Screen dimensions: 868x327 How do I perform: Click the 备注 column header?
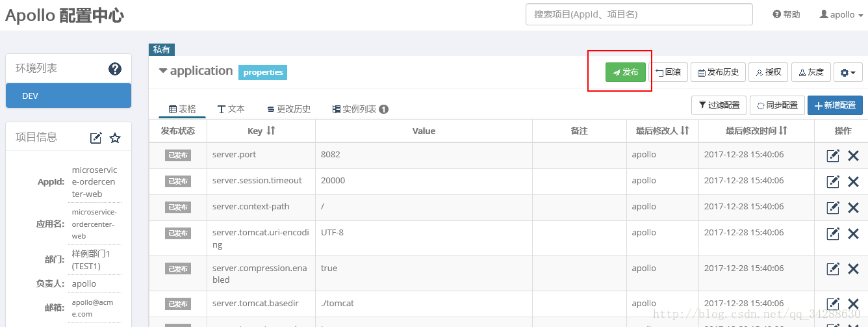[579, 131]
